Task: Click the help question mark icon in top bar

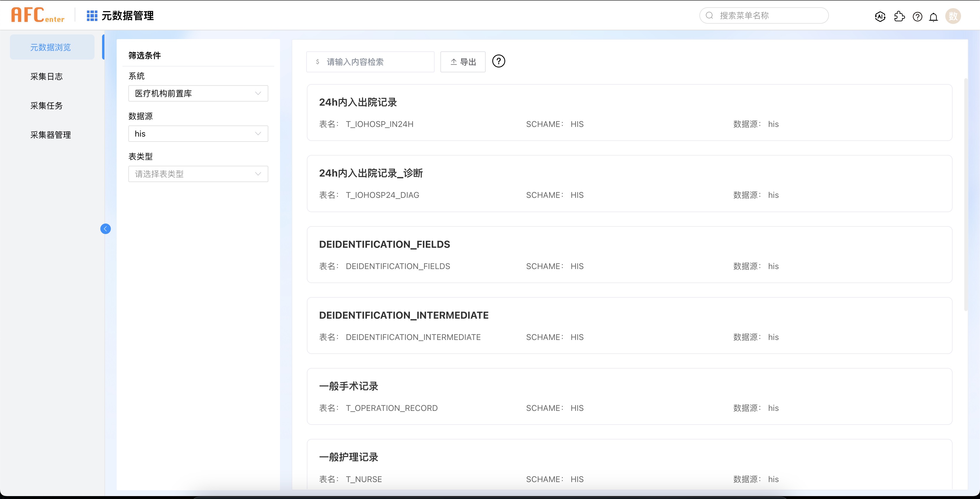Action: [x=918, y=16]
